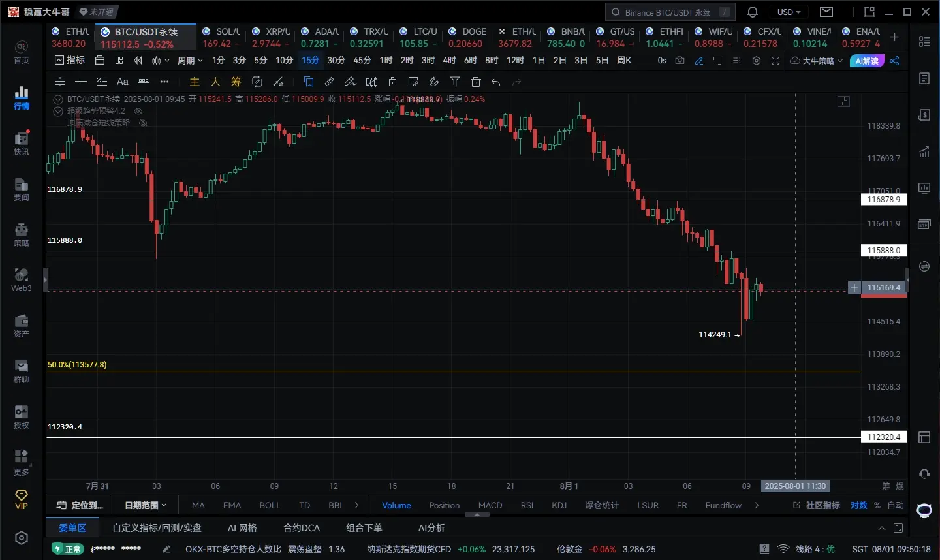The width and height of the screenshot is (940, 560).
Task: Open the 资产 assets sidebar item
Action: point(22,326)
